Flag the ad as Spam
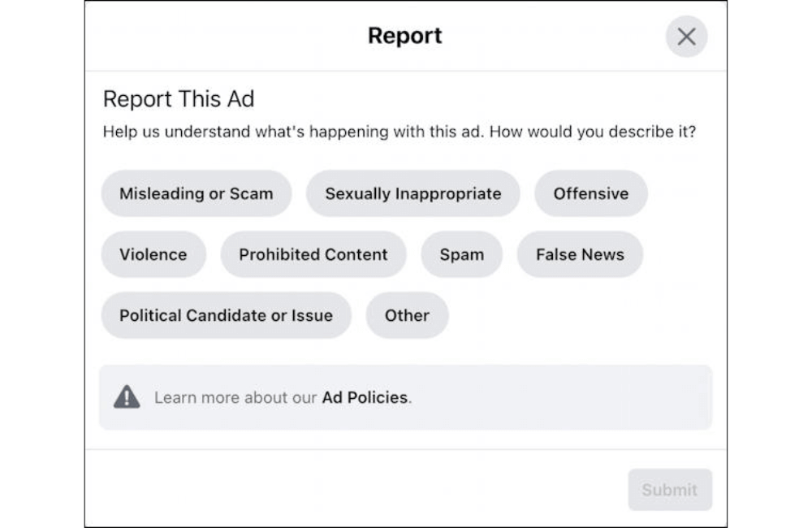The width and height of the screenshot is (812, 528). coord(461,254)
